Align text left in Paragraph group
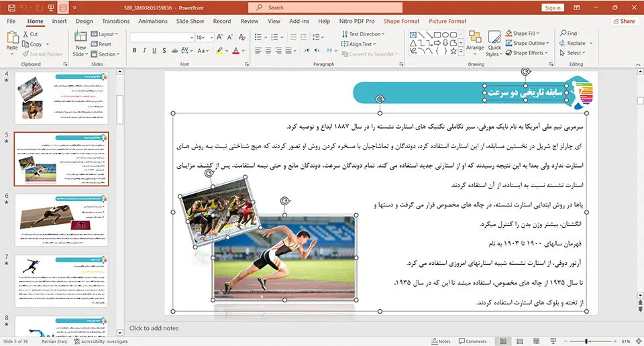 pyautogui.click(x=258, y=50)
